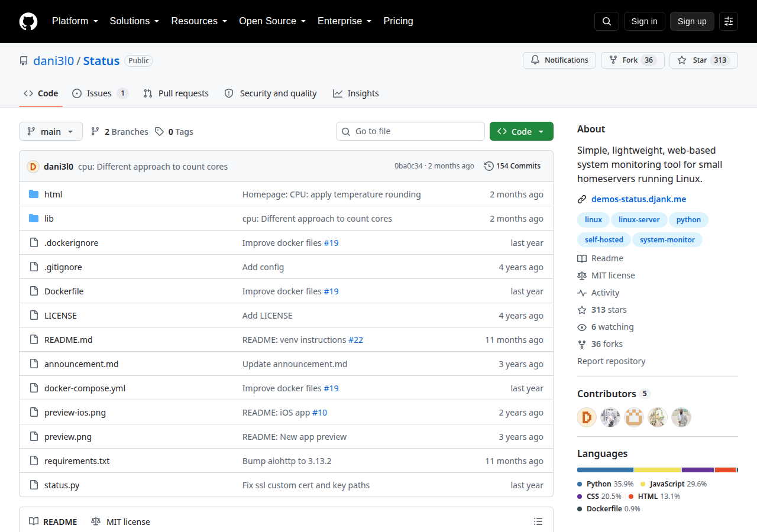Star the repository
Viewport: 757px width, 532px height.
coord(704,60)
